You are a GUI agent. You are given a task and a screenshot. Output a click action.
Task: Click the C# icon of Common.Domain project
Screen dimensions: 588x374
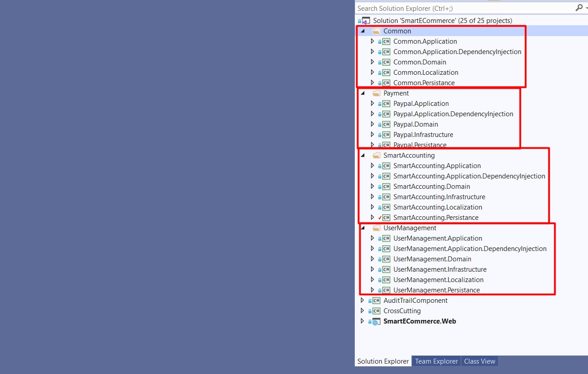tap(386, 62)
